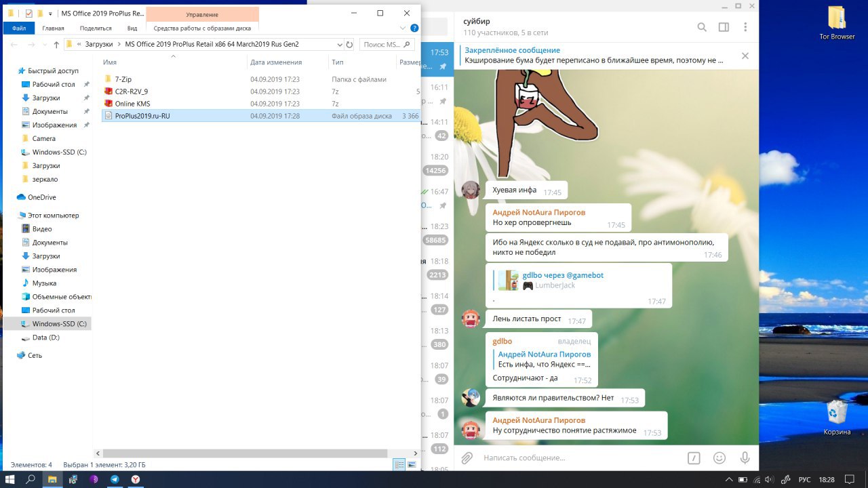Open Data (D:) drive
The width and height of the screenshot is (868, 488).
(x=45, y=338)
